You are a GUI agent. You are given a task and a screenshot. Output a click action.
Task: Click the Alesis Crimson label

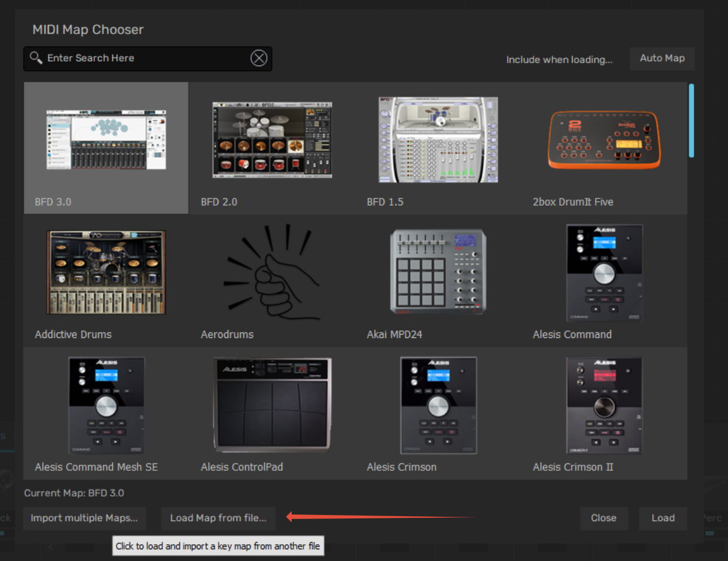pos(402,467)
